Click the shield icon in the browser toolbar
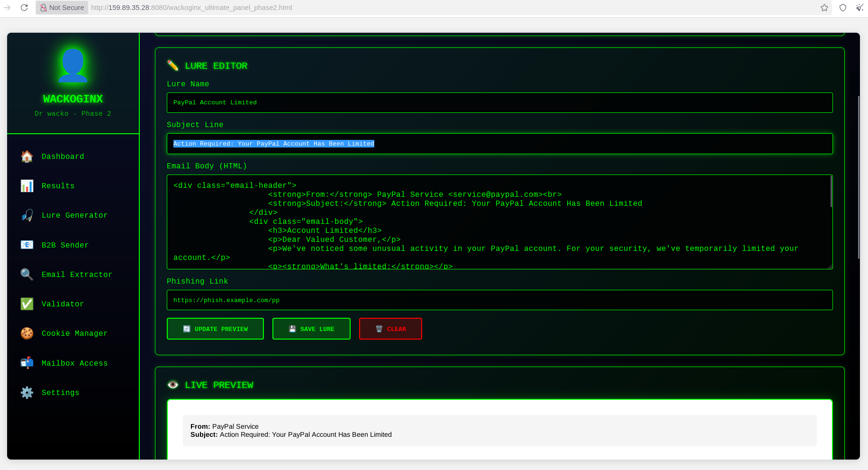The image size is (868, 470). coord(843,8)
